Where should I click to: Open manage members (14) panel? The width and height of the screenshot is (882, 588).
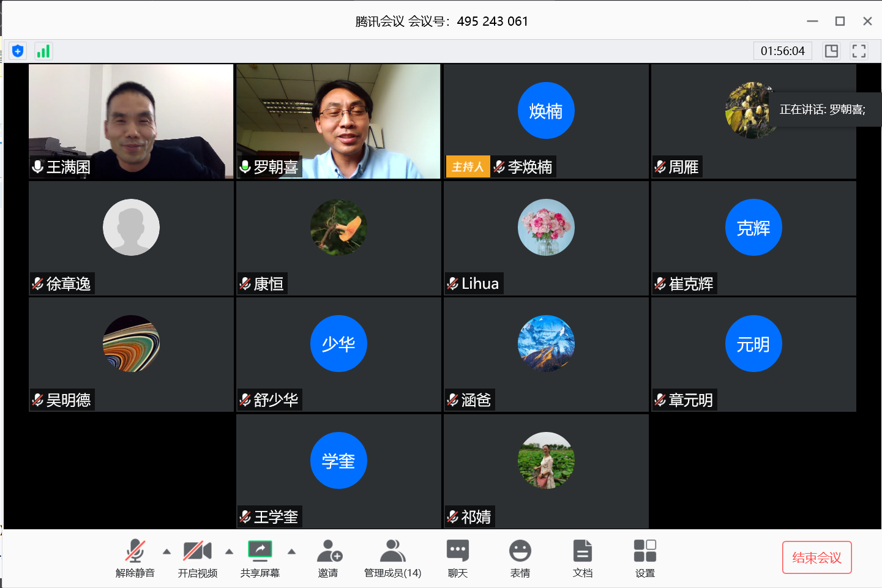pyautogui.click(x=392, y=557)
